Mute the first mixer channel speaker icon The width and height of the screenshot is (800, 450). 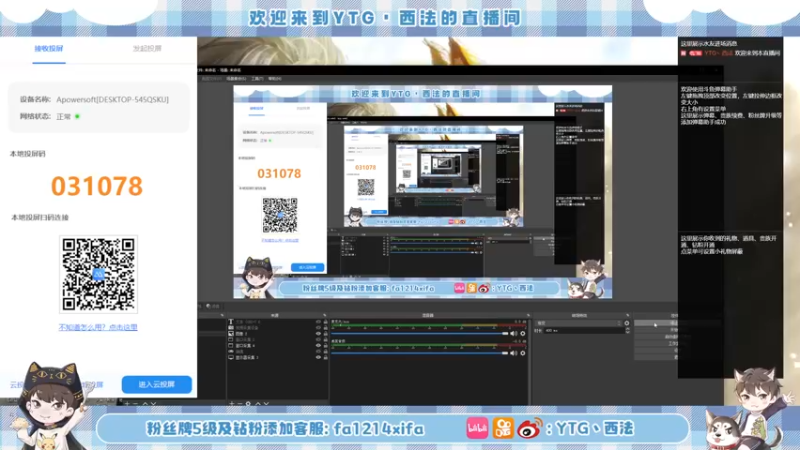(514, 334)
